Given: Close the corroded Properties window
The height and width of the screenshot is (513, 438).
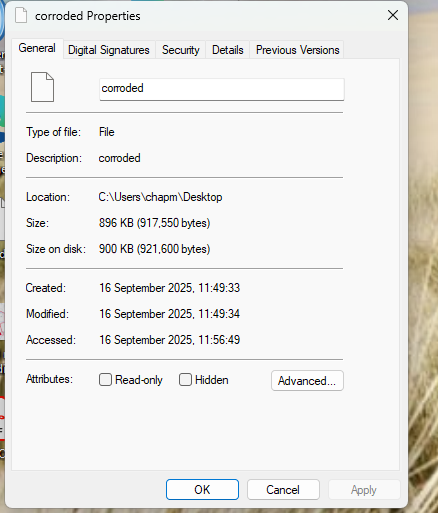Looking at the screenshot, I should pyautogui.click(x=393, y=15).
